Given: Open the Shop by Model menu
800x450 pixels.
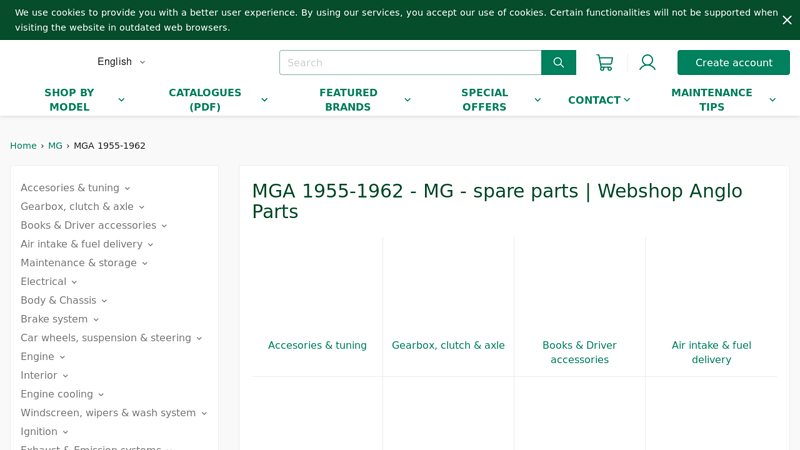Looking at the screenshot, I should (69, 99).
